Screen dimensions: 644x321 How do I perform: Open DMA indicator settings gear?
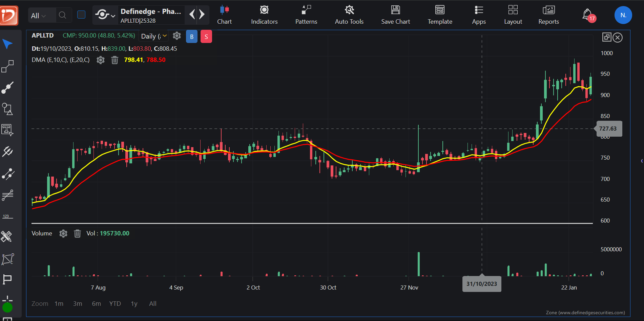(100, 60)
